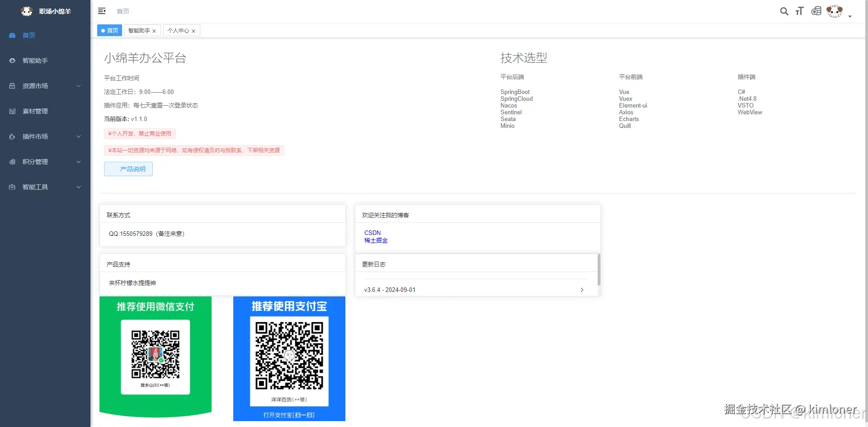The height and width of the screenshot is (427, 868).
Task: Expand the 资源市场 submenu arrow
Action: [x=79, y=86]
